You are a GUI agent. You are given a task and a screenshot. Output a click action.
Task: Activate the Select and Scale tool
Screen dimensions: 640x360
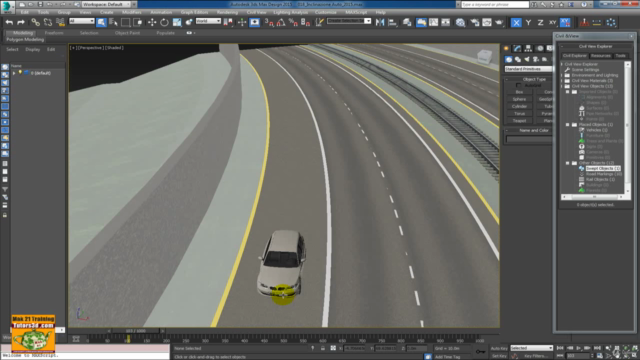[x=177, y=22]
